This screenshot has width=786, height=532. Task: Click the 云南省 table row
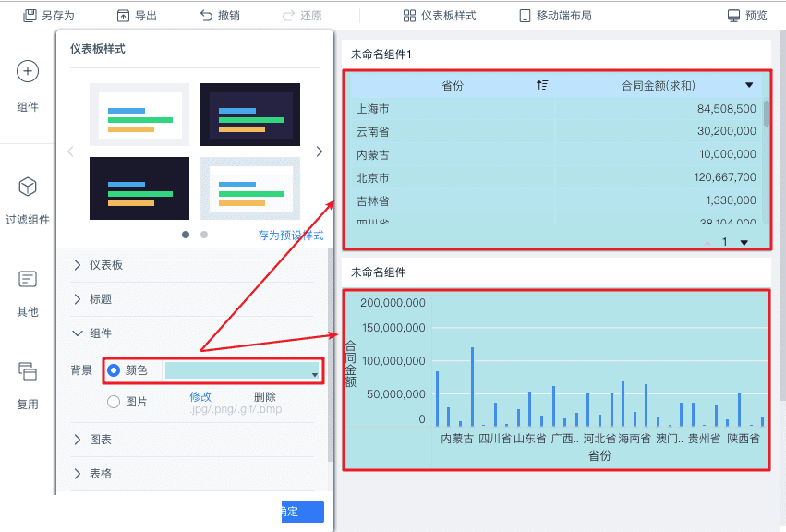[556, 131]
